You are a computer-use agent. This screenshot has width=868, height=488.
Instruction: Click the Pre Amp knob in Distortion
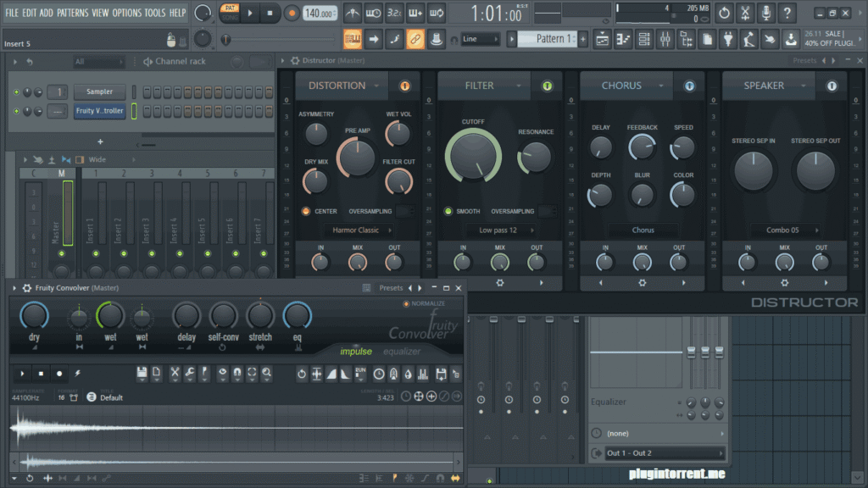click(357, 158)
